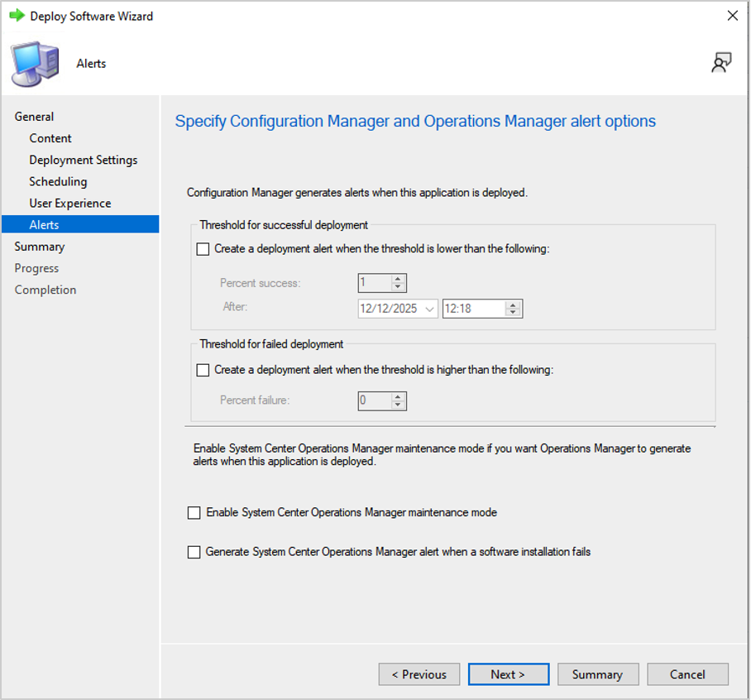Increase Percent failure spinner up arrow
This screenshot has width=751, height=700.
coord(398,397)
